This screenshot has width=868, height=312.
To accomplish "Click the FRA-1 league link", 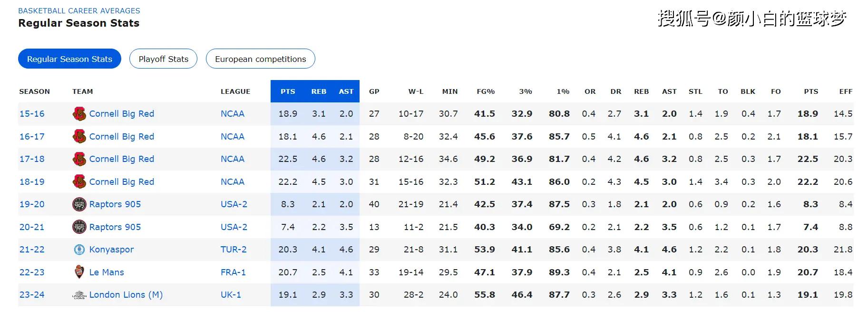I will (233, 272).
